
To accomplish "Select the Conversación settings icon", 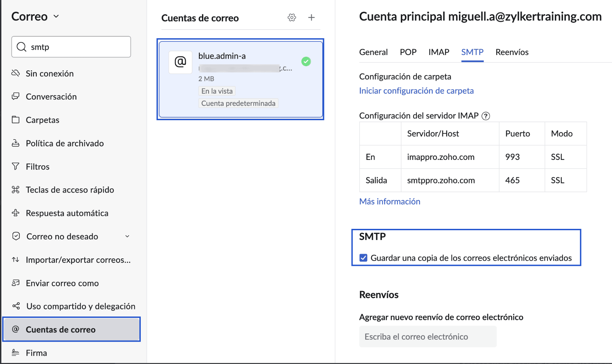I will (16, 96).
